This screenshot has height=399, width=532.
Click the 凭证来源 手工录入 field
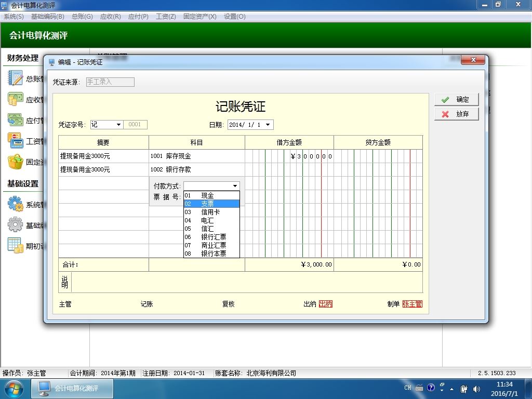coord(110,82)
